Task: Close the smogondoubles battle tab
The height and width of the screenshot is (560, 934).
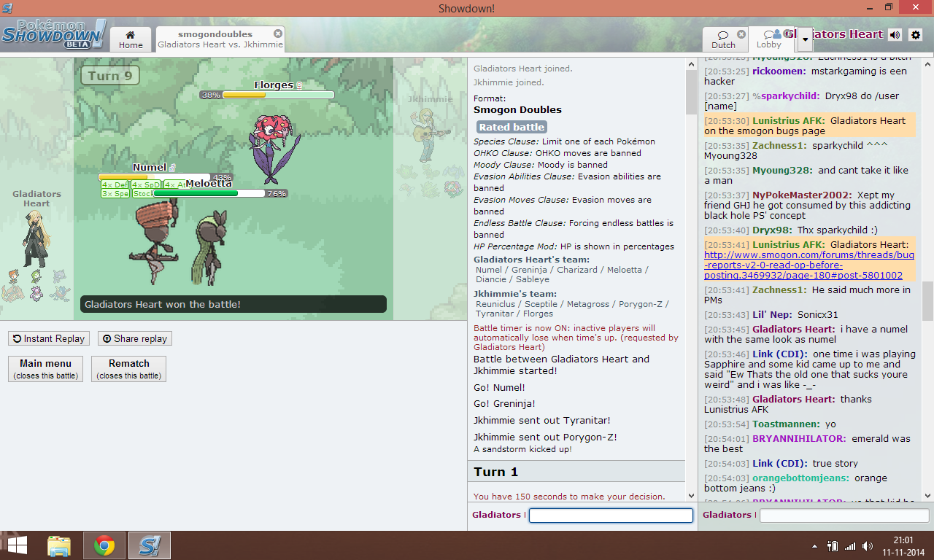Action: click(x=278, y=34)
